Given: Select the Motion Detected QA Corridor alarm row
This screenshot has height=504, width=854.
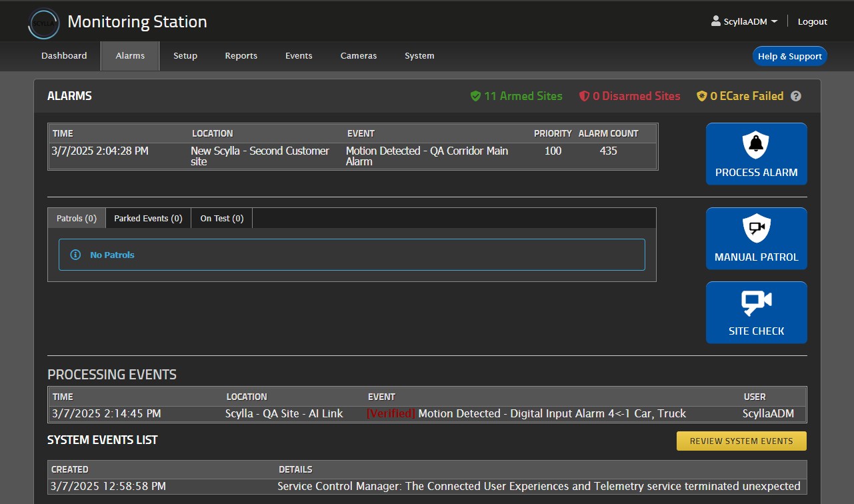Looking at the screenshot, I should (352, 156).
